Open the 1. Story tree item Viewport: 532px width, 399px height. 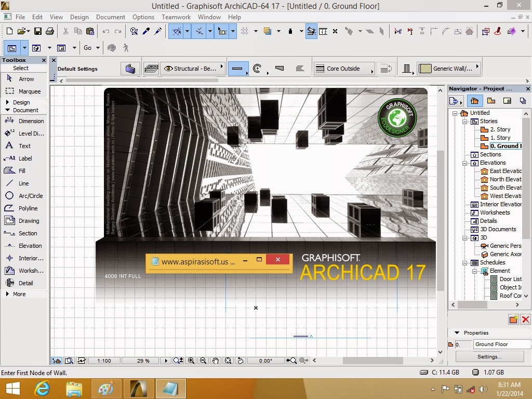(x=500, y=138)
